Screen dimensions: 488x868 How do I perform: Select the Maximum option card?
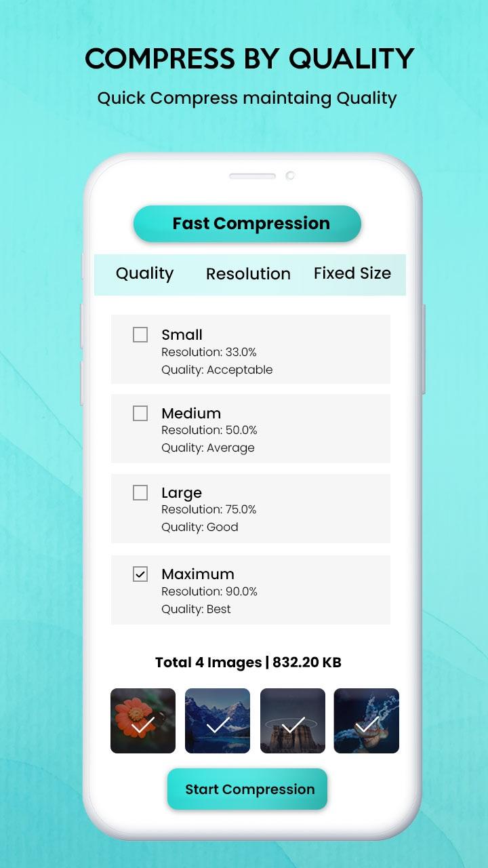(x=251, y=590)
